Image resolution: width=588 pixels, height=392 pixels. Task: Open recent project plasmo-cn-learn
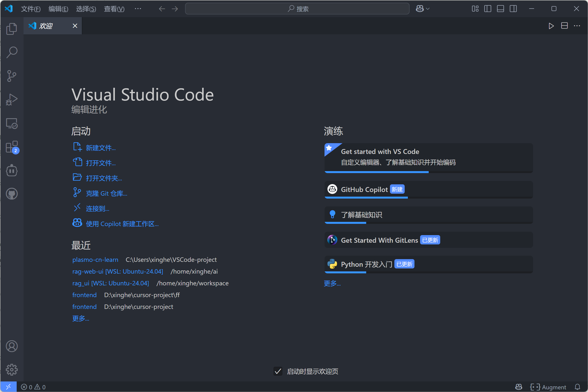(x=95, y=260)
